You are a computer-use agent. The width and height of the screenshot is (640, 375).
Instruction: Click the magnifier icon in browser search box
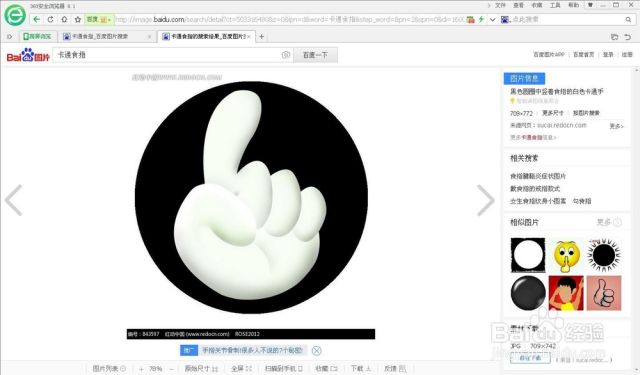628,19
